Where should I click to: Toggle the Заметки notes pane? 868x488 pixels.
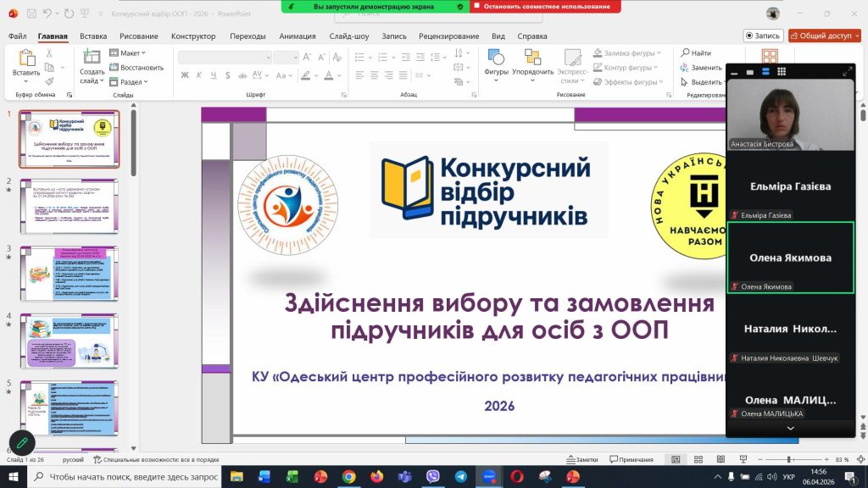(581, 459)
